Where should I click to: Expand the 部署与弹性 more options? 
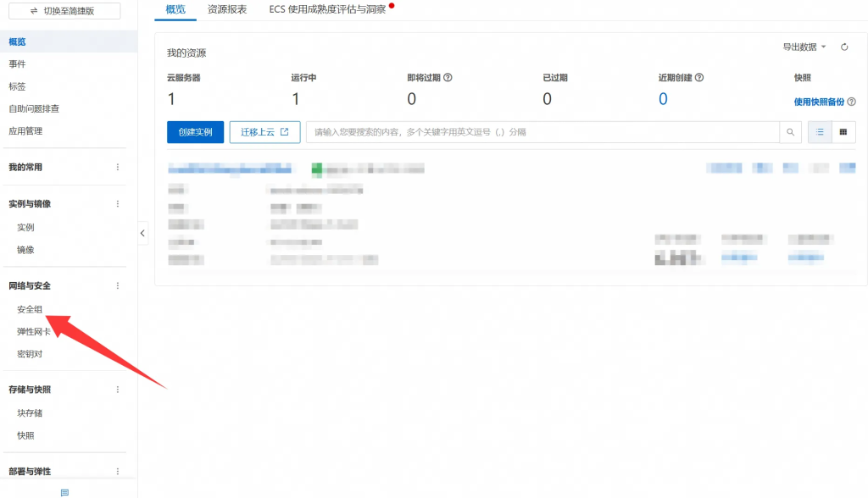click(x=118, y=472)
